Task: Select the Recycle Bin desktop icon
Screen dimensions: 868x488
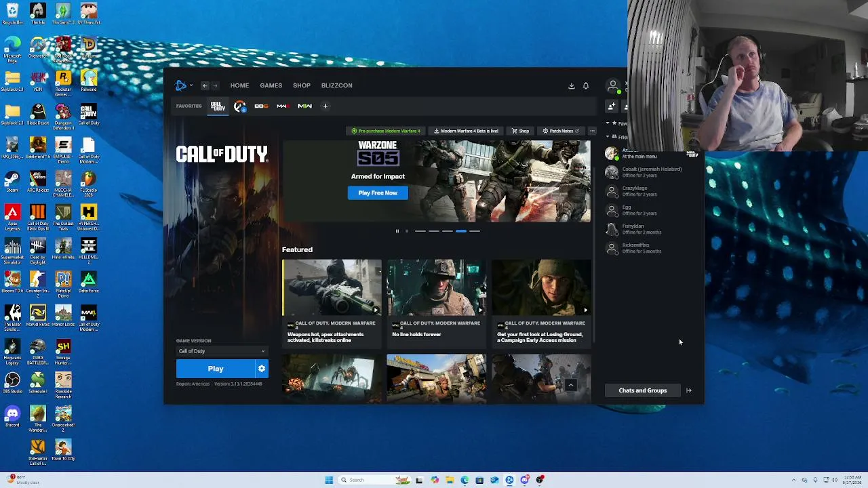Action: (x=12, y=14)
